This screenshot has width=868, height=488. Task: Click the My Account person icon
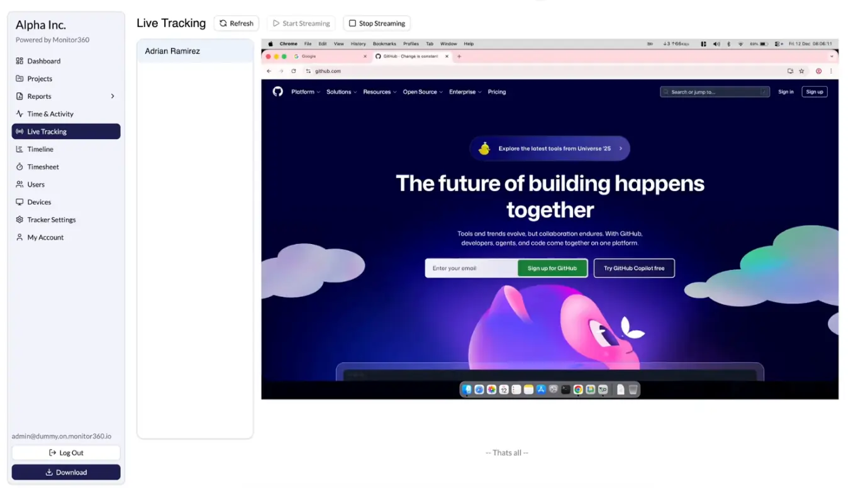pos(19,237)
